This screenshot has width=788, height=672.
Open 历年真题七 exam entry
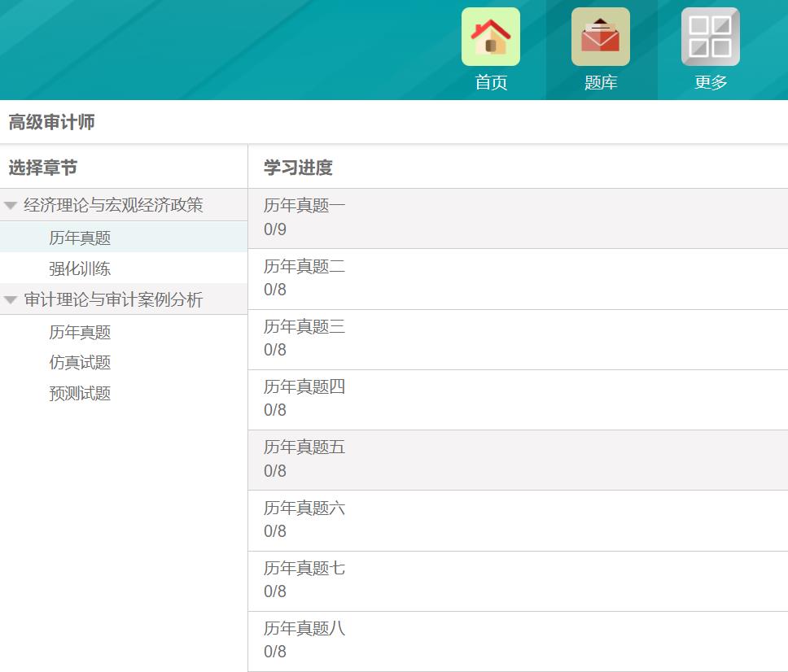click(x=304, y=568)
